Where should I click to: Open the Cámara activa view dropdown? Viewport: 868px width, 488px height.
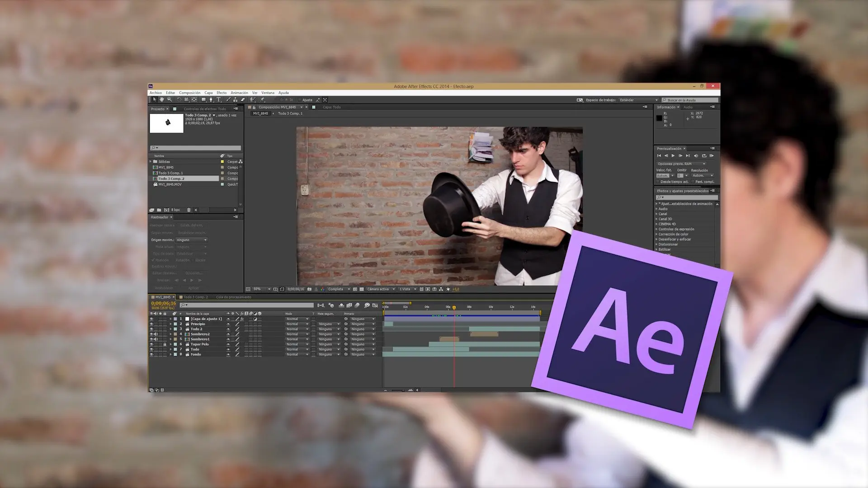point(381,289)
